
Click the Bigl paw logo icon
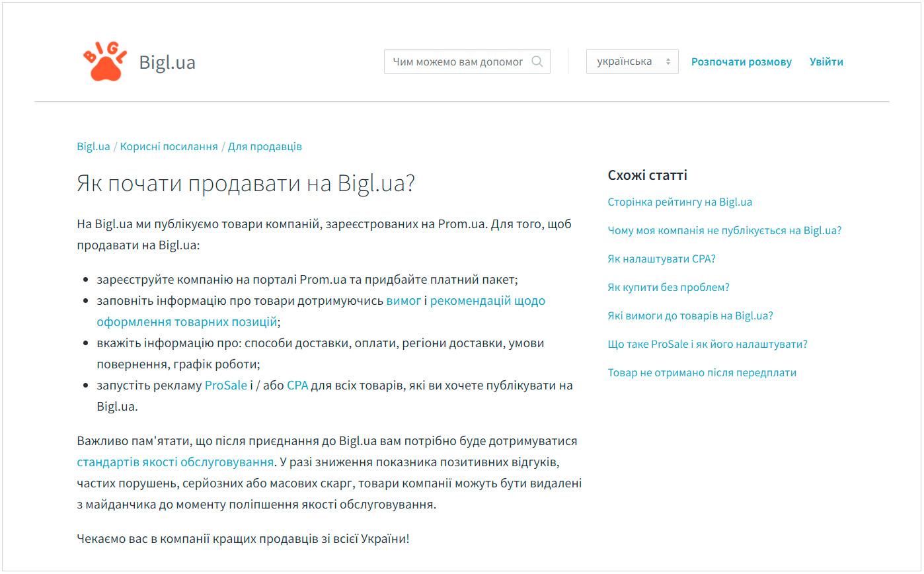[104, 61]
